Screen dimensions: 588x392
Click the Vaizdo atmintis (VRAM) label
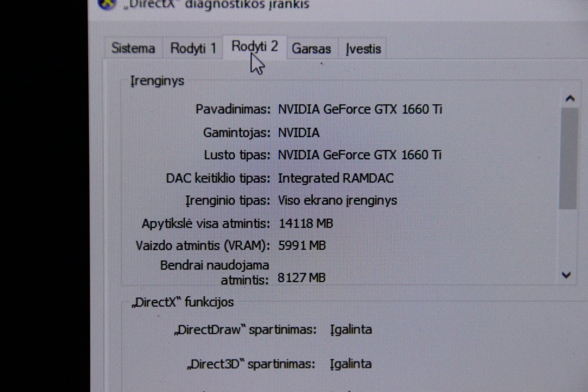click(203, 246)
